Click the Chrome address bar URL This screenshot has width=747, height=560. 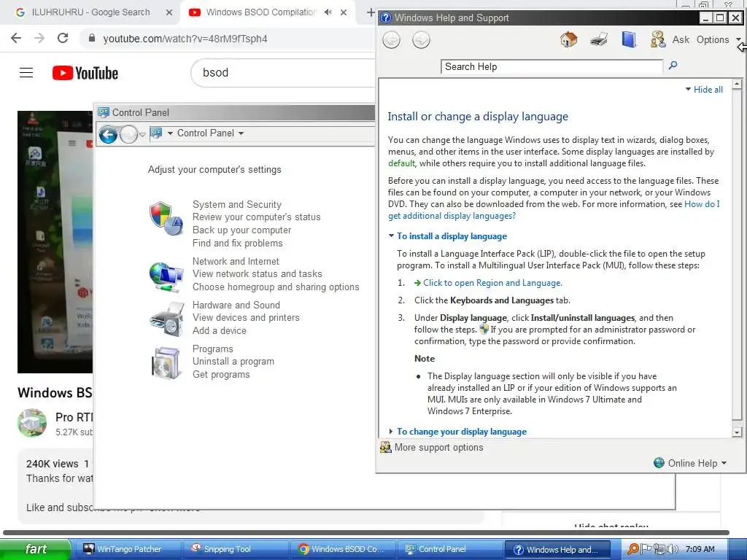click(x=185, y=39)
